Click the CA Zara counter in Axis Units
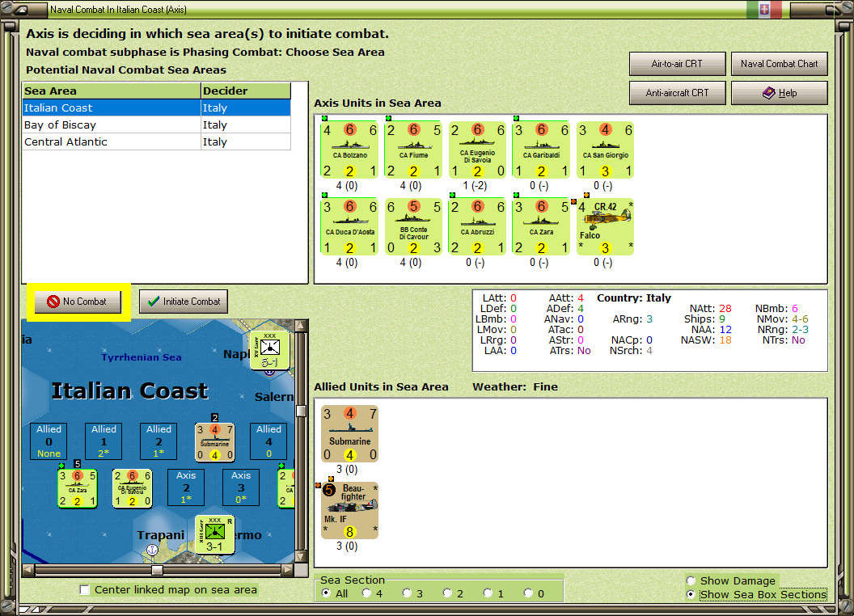854x616 pixels. tap(541, 226)
